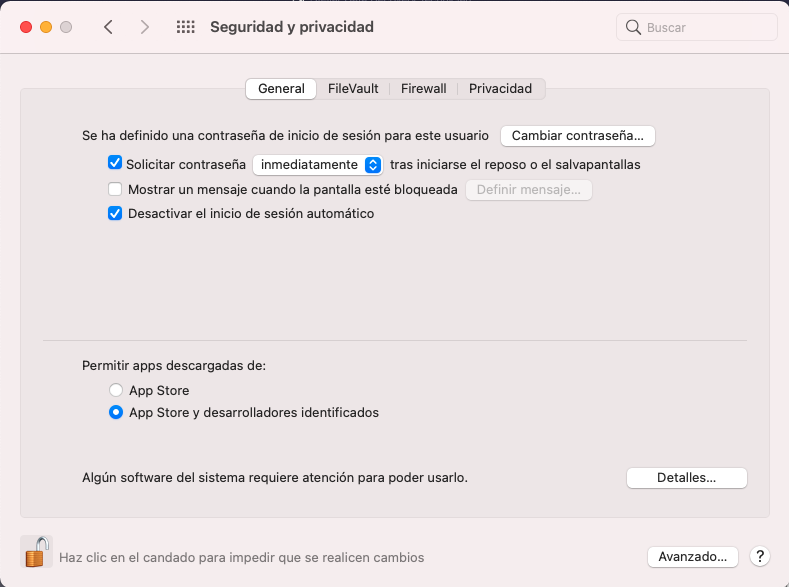Go forward with the right chevron
This screenshot has height=587, width=789.
144,27
